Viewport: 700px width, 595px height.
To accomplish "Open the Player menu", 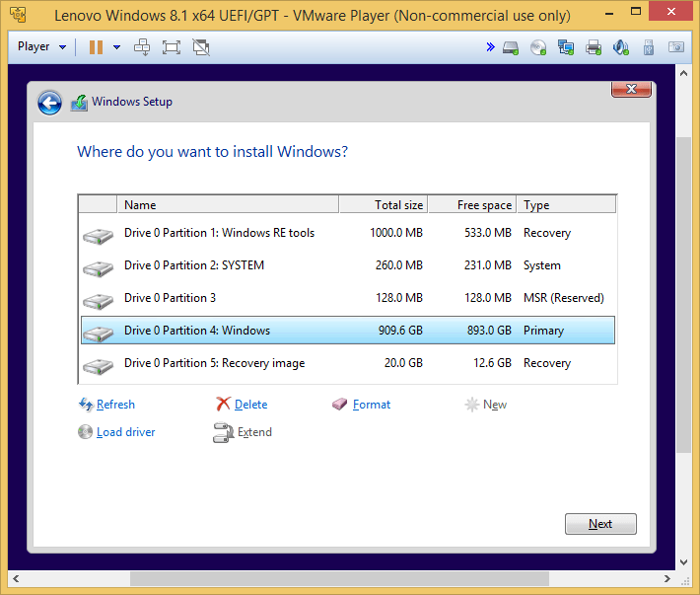I will click(41, 47).
